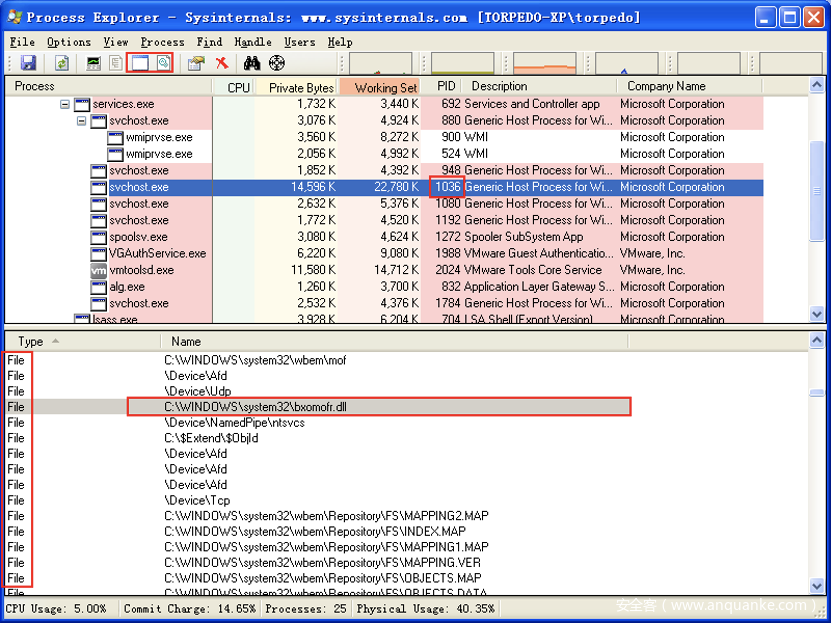This screenshot has height=624, width=832.
Task: Open the Handle menu
Action: (x=253, y=42)
